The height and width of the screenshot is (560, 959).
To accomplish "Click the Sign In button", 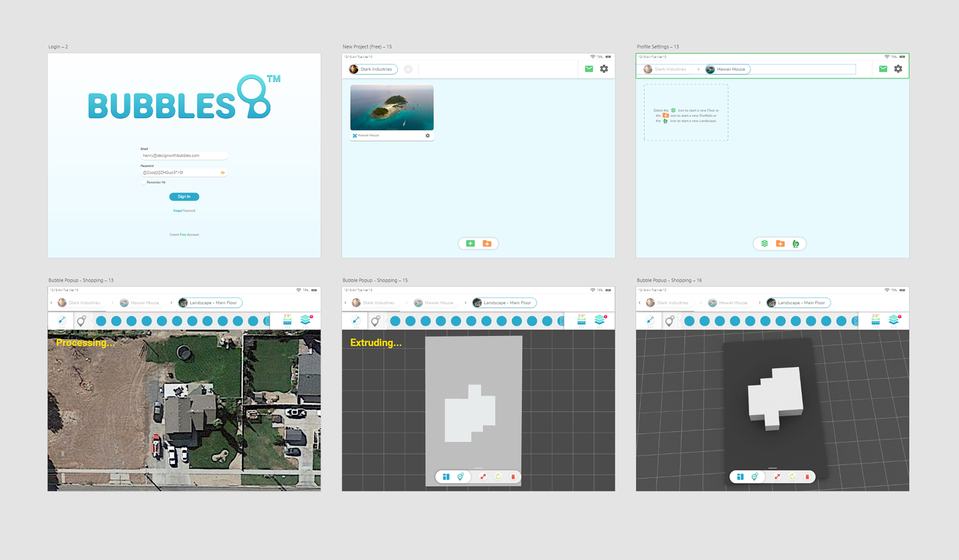I will pyautogui.click(x=184, y=196).
